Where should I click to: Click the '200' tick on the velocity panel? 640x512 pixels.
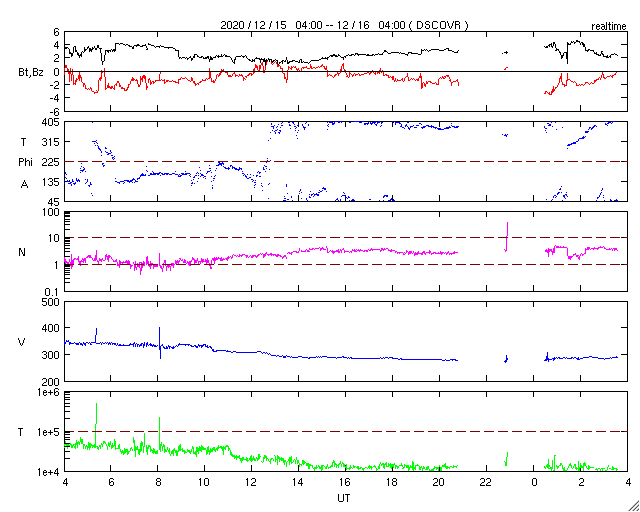[51, 381]
